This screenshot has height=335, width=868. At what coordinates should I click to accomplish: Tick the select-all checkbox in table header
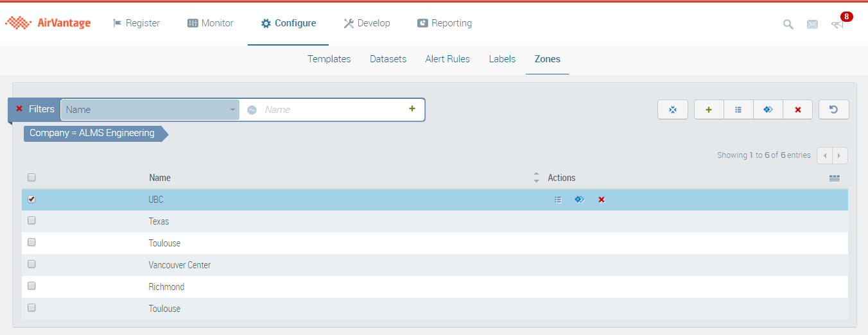click(x=31, y=178)
